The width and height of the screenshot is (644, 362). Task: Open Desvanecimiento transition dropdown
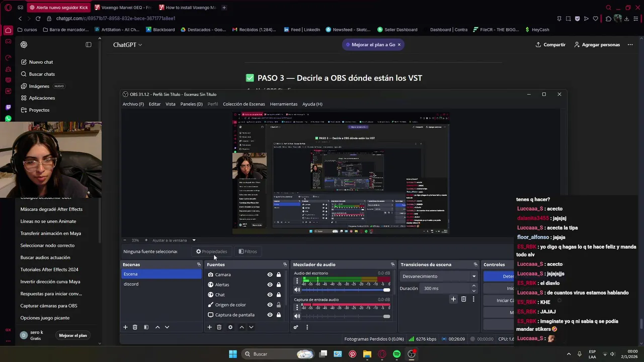coord(439,276)
